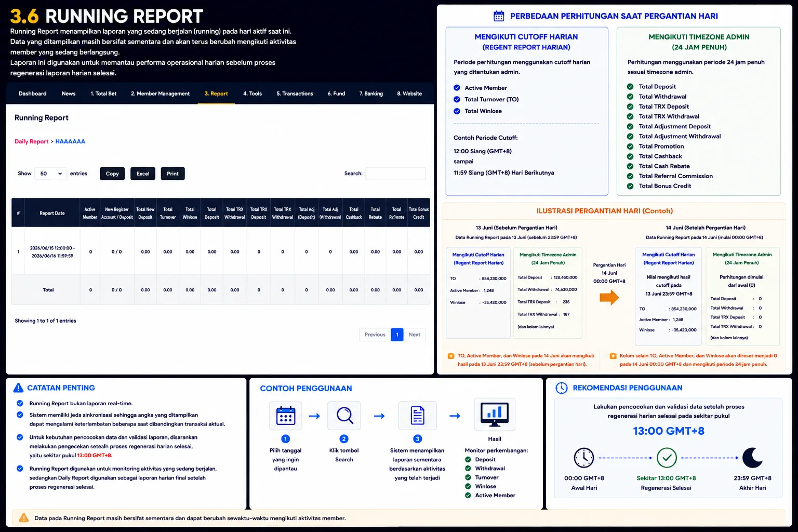The height and width of the screenshot is (532, 798).
Task: Open the News nav tab
Action: [x=69, y=94]
